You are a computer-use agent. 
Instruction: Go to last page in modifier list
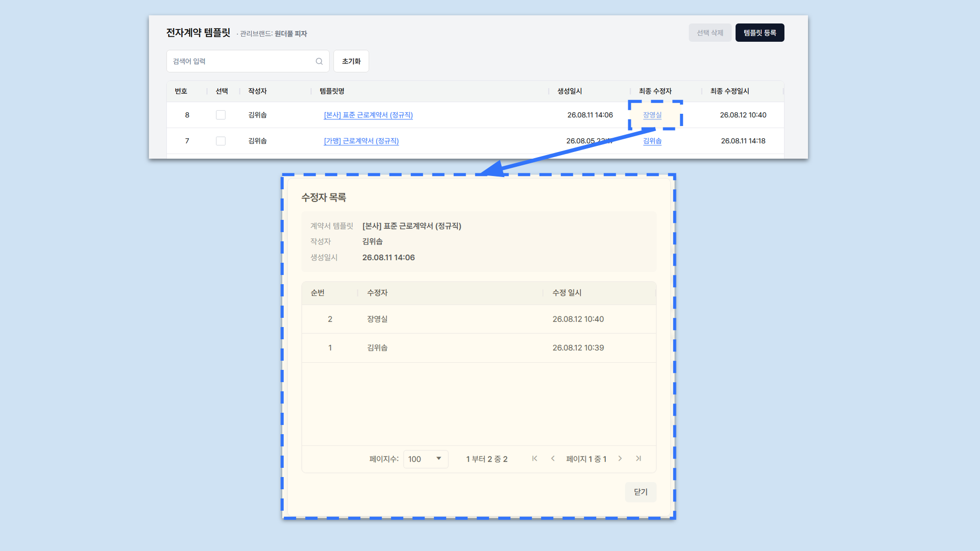coord(639,459)
